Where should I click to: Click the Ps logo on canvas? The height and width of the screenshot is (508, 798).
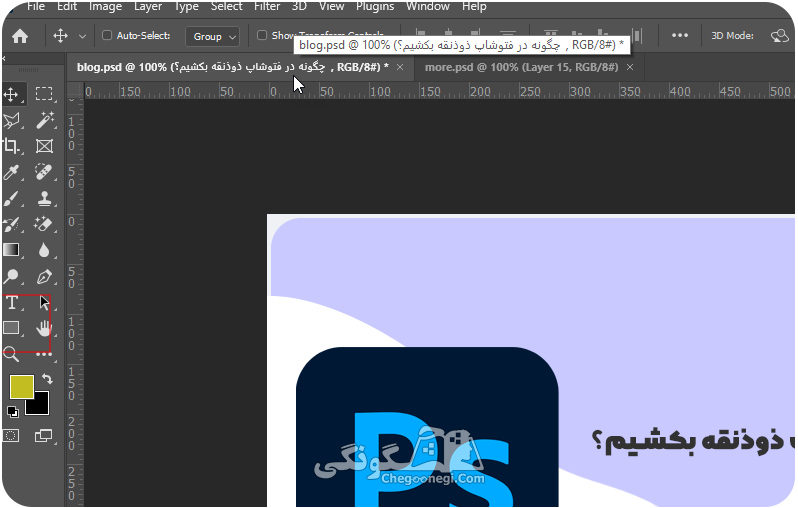[427, 427]
